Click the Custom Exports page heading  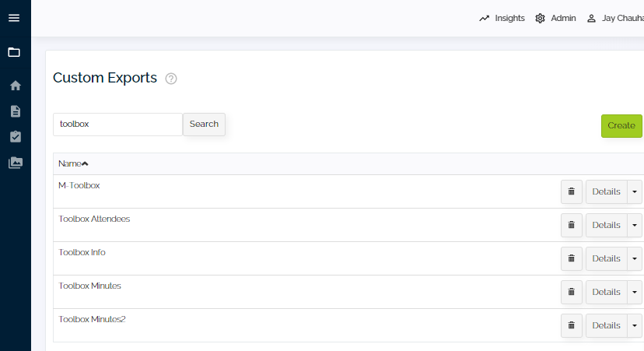pos(105,78)
